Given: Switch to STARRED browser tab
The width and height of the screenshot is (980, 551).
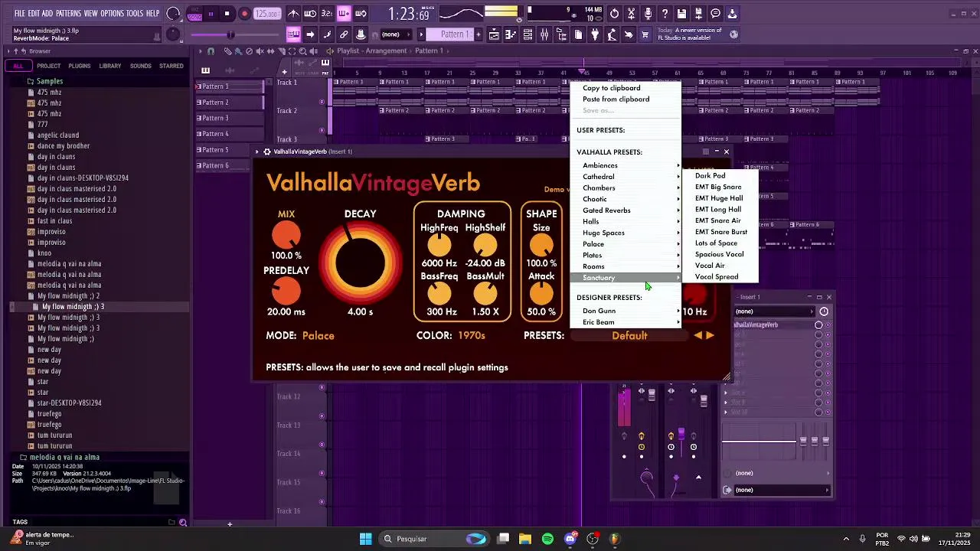Looking at the screenshot, I should [x=171, y=66].
